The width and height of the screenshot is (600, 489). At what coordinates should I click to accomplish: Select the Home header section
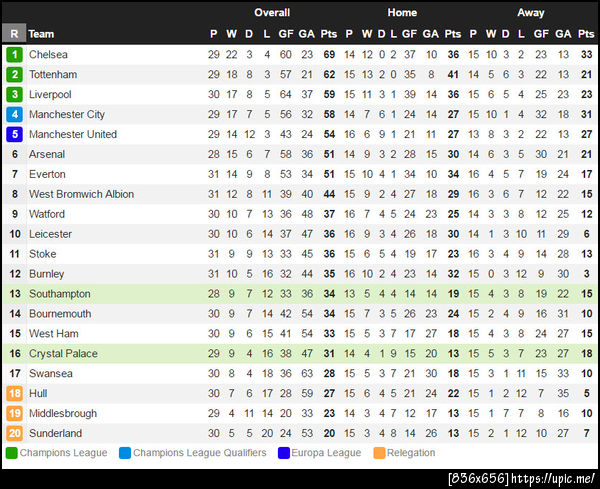click(402, 13)
